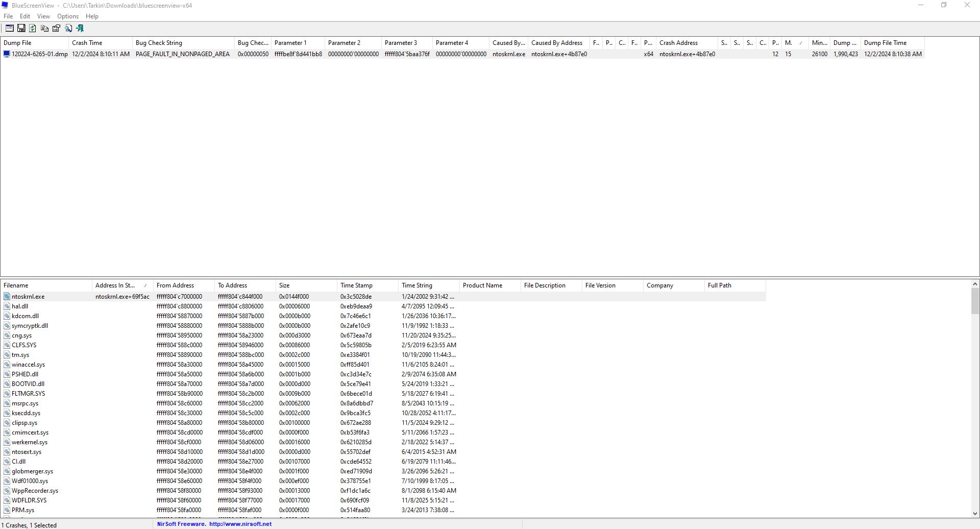Click the PRM.sys file icon
The height and width of the screenshot is (529, 980).
(7, 510)
